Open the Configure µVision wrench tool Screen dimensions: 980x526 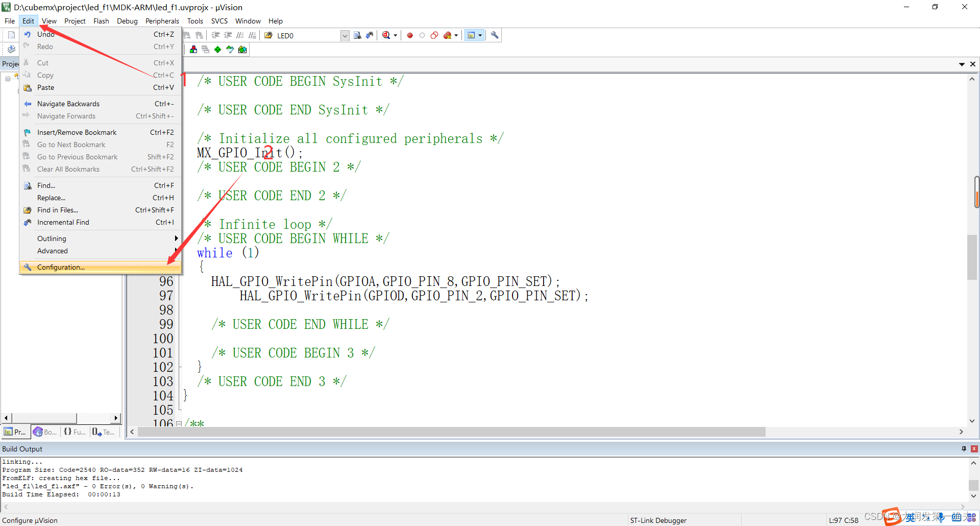(x=494, y=35)
